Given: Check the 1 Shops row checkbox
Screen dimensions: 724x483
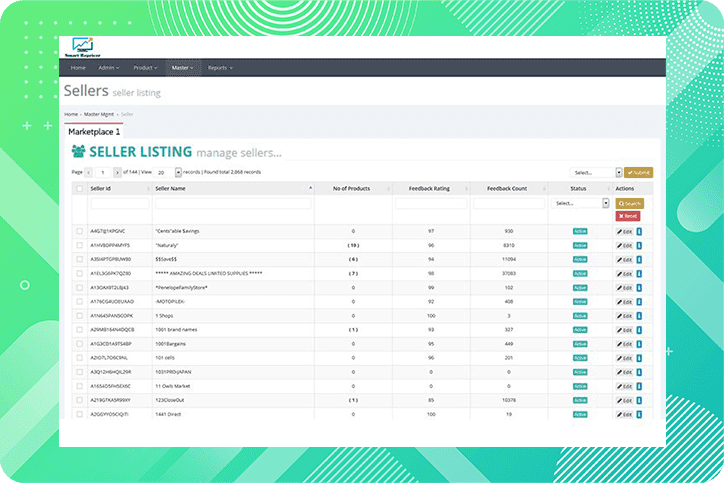Looking at the screenshot, I should [79, 315].
